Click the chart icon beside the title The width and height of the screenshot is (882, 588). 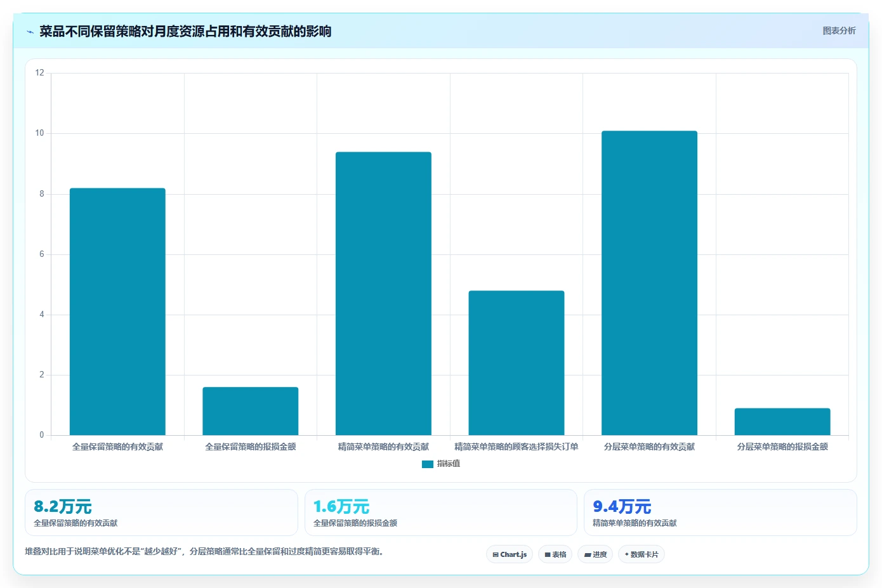[x=30, y=32]
